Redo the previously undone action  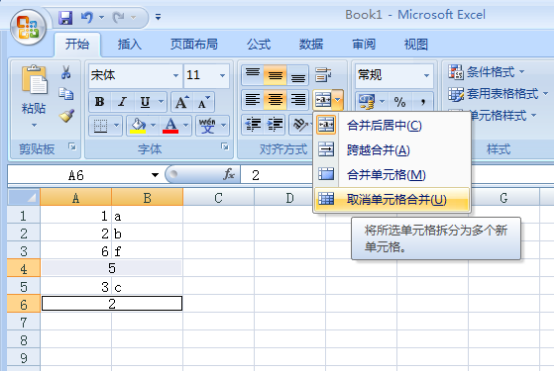coord(118,17)
